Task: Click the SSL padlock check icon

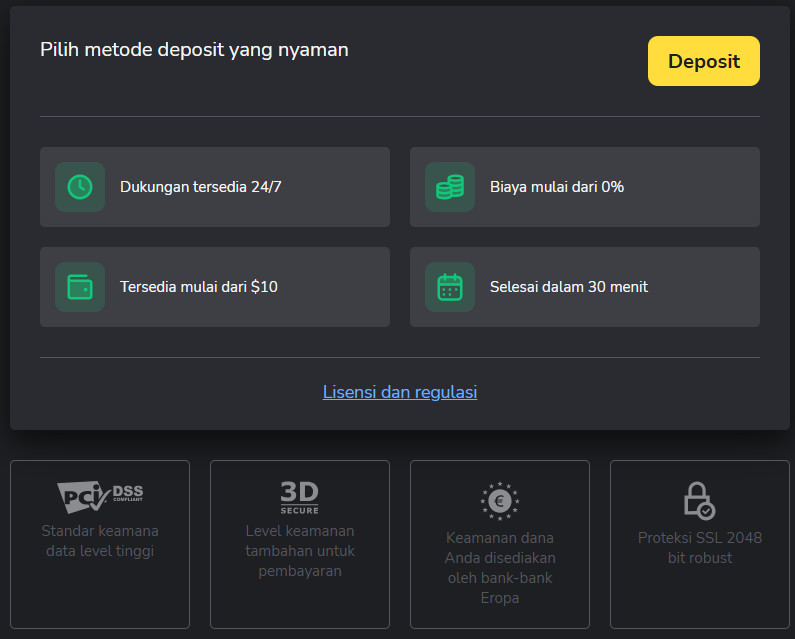Action: 700,501
